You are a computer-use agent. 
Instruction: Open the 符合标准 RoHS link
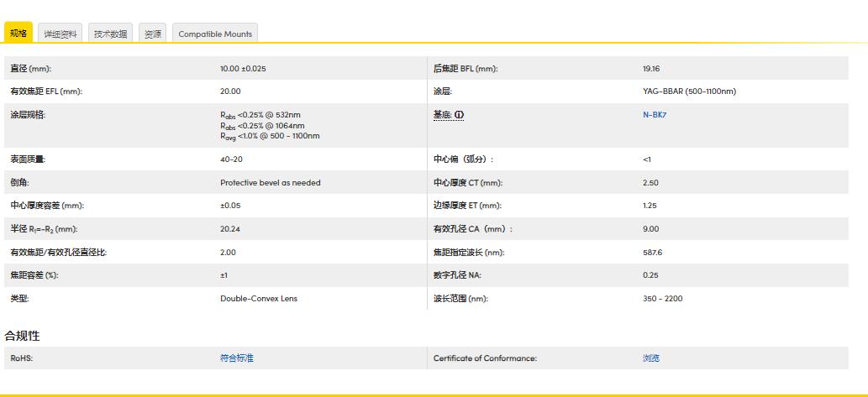coord(236,358)
